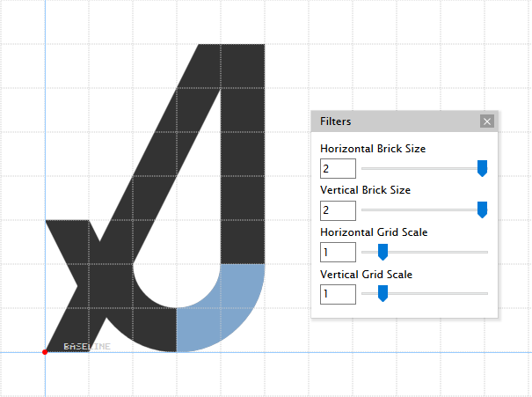
Task: Click the Horizontal Brick Size input field
Action: (339, 168)
